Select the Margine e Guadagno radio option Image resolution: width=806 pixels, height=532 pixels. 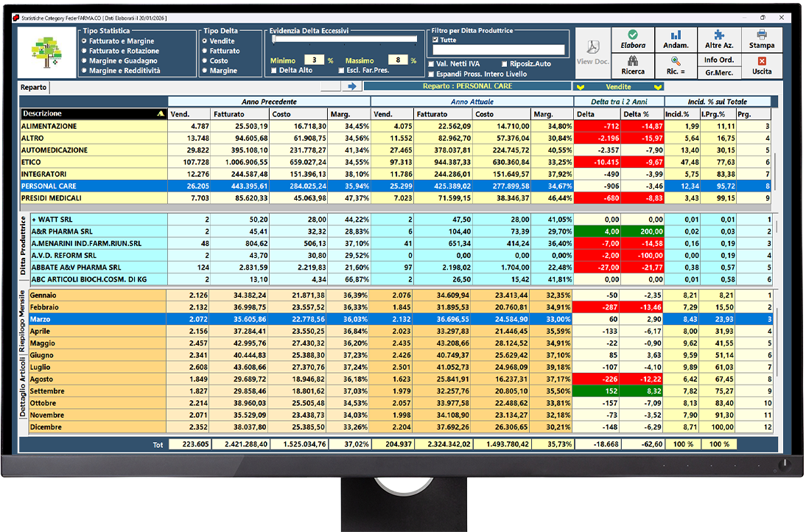pyautogui.click(x=85, y=61)
